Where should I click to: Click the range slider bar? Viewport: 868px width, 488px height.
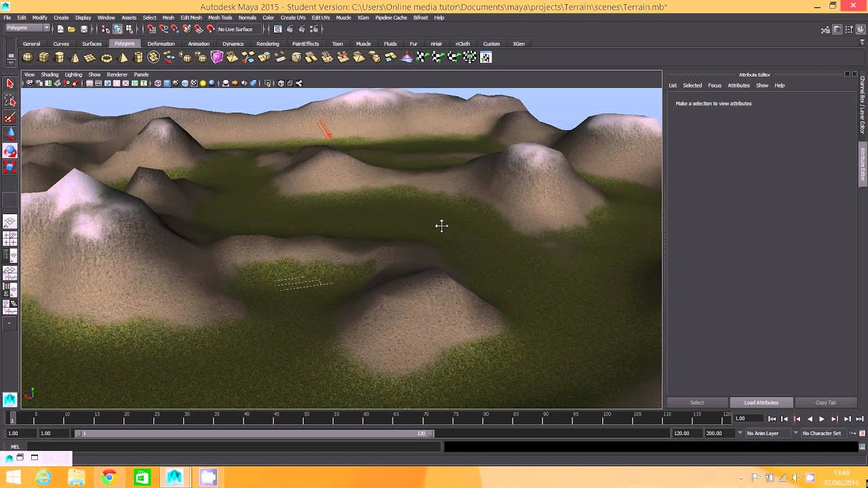(254, 433)
